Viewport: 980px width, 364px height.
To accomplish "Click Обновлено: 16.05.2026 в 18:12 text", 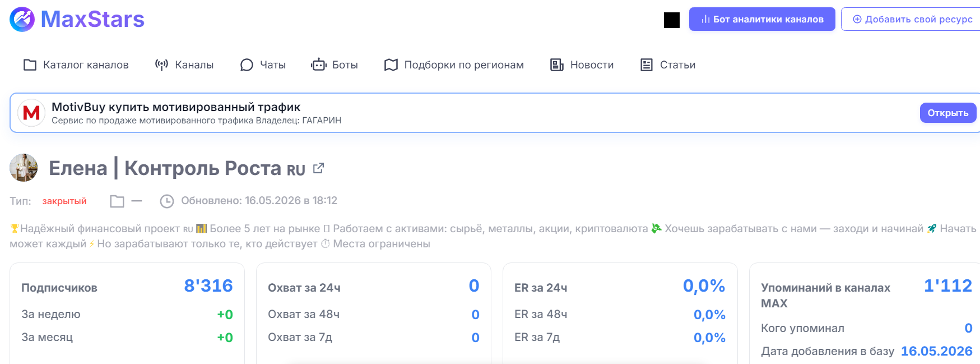I will (259, 201).
